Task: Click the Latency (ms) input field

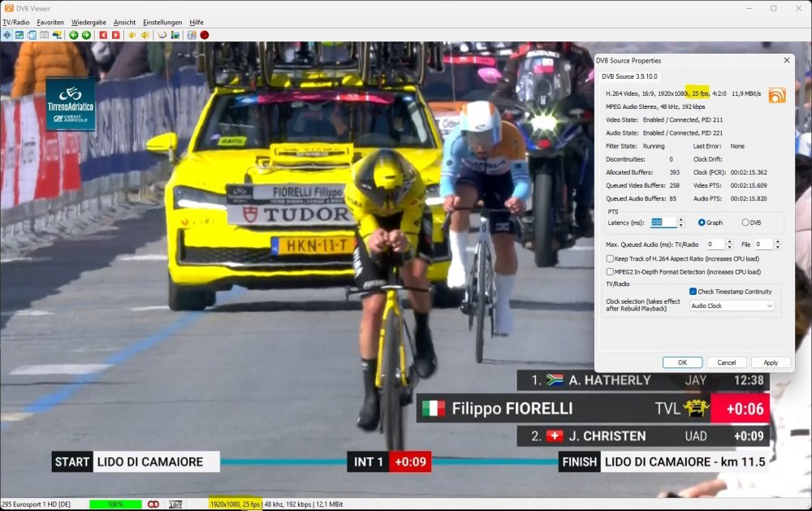Action: [x=662, y=223]
